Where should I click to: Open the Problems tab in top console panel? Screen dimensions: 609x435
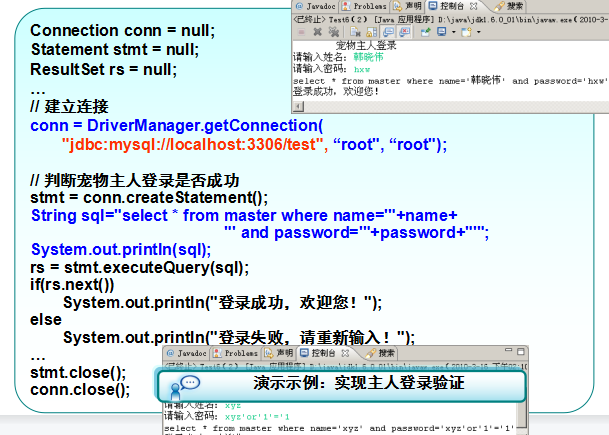[x=365, y=6]
